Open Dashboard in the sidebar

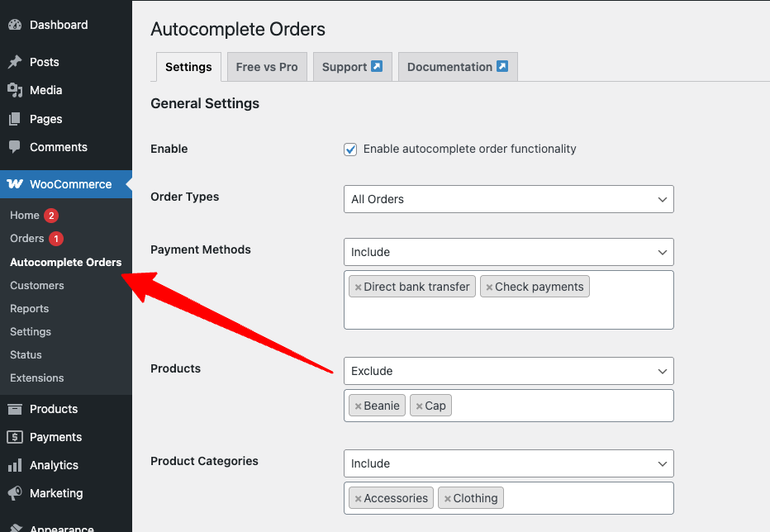point(66,25)
